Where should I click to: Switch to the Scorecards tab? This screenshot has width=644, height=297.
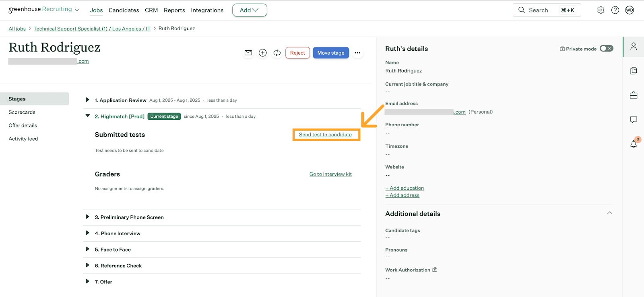[22, 112]
